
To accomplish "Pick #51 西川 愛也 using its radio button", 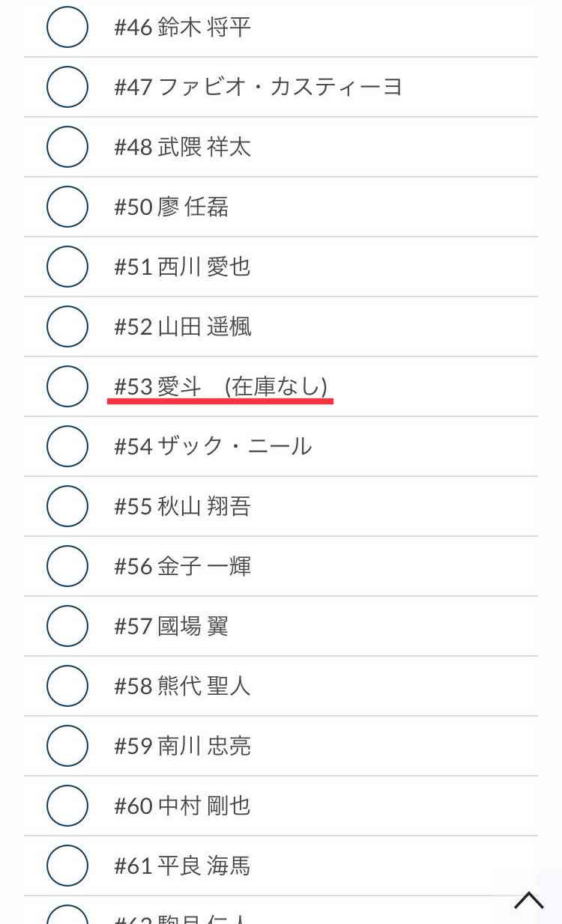I will pyautogui.click(x=66, y=267).
